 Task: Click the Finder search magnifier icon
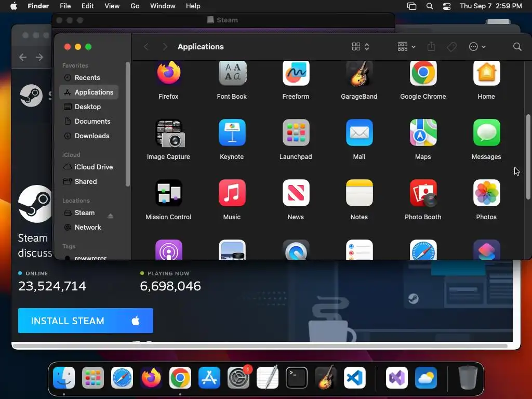pyautogui.click(x=517, y=47)
